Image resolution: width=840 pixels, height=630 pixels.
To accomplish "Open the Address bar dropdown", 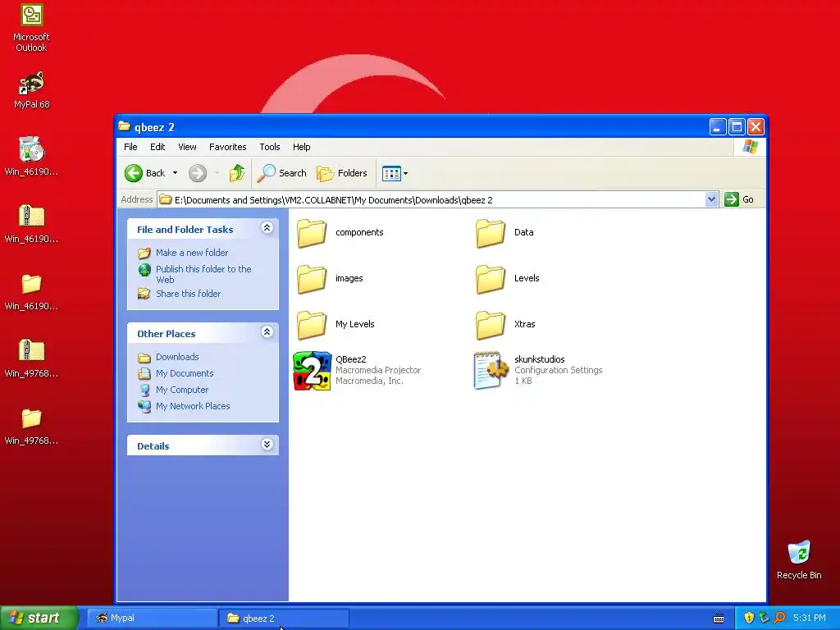I will tap(711, 199).
